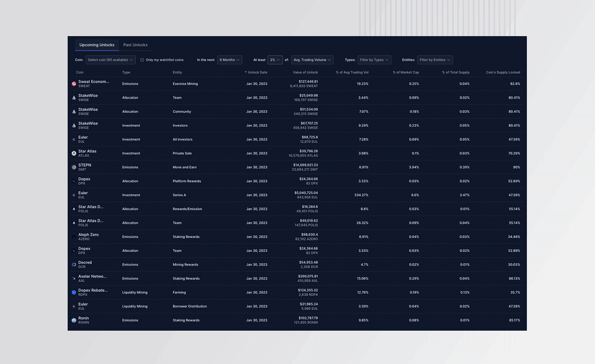The height and width of the screenshot is (364, 595).
Task: Click the Euler icon in the All Investors row
Action: pyautogui.click(x=74, y=139)
